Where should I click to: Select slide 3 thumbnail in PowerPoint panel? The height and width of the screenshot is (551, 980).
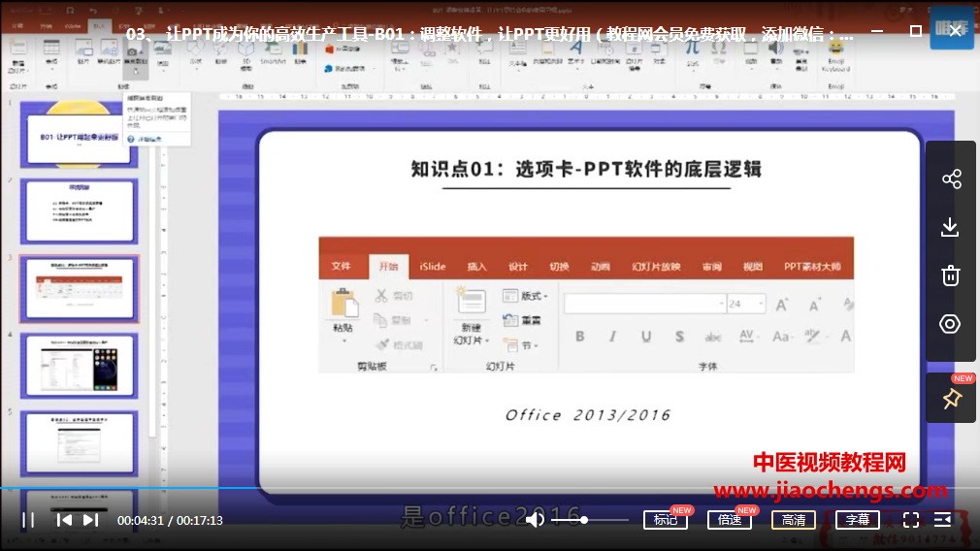pos(80,289)
